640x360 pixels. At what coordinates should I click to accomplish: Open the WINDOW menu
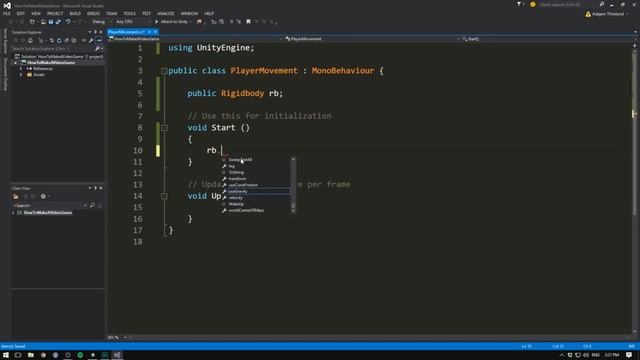coord(189,13)
